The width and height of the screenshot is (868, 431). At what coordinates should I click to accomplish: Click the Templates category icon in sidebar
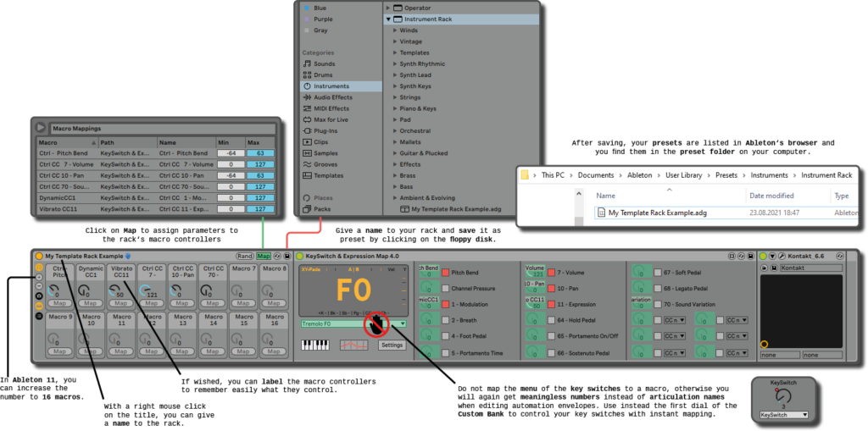click(x=307, y=175)
